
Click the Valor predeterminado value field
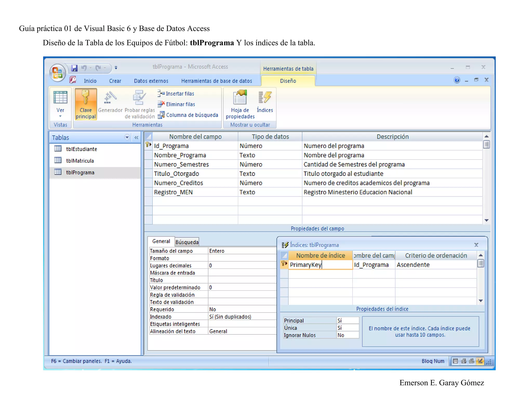click(242, 287)
